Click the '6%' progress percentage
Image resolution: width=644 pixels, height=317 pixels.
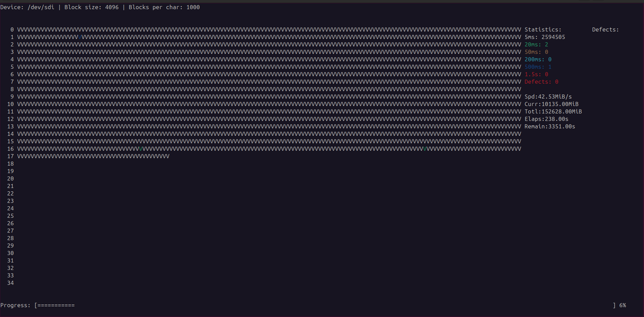623,305
